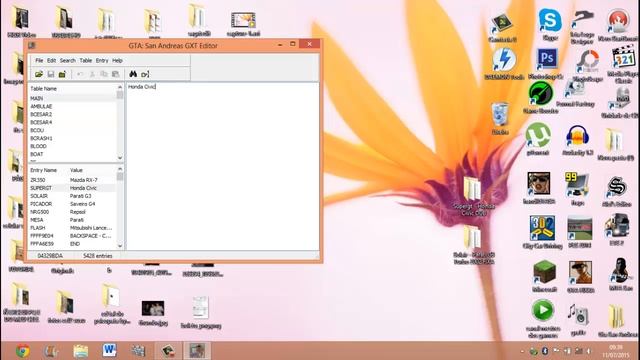This screenshot has height=360, width=640.
Task: Click the Bluetooth icon in system tray
Action: coord(544,351)
